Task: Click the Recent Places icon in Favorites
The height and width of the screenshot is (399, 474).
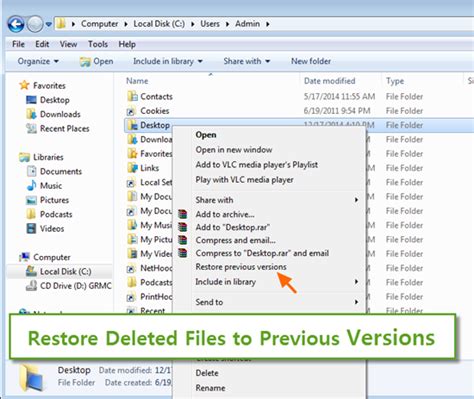Action: [x=31, y=128]
